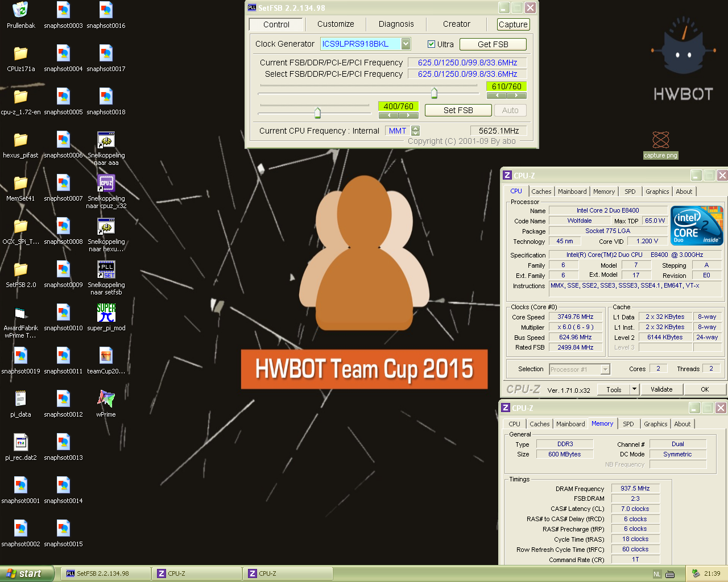Select the snaphsot0003 image file

63,15
